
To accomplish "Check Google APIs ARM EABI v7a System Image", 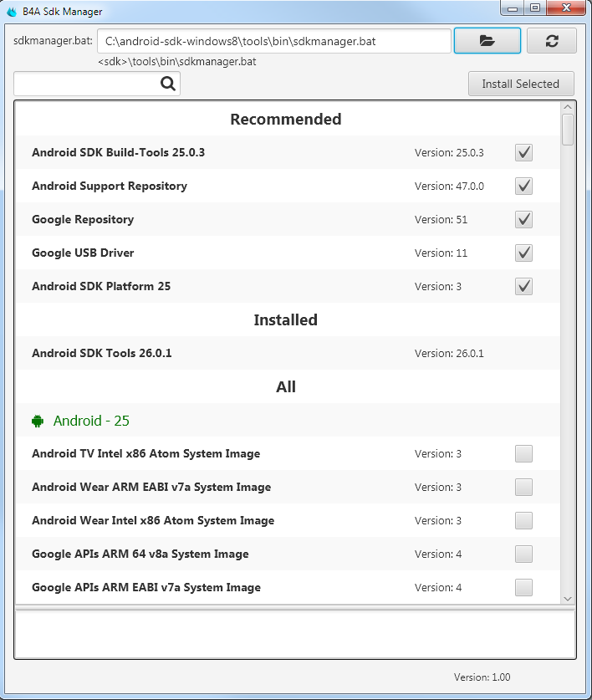I will (523, 587).
